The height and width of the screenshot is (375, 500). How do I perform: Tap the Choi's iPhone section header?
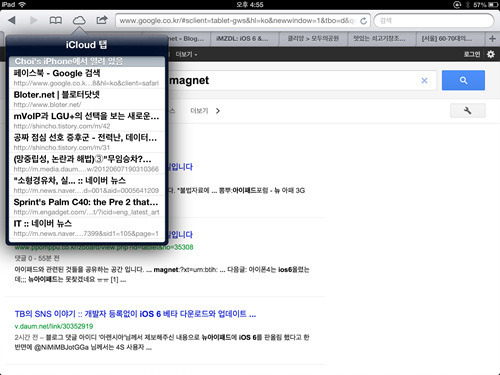click(87, 61)
